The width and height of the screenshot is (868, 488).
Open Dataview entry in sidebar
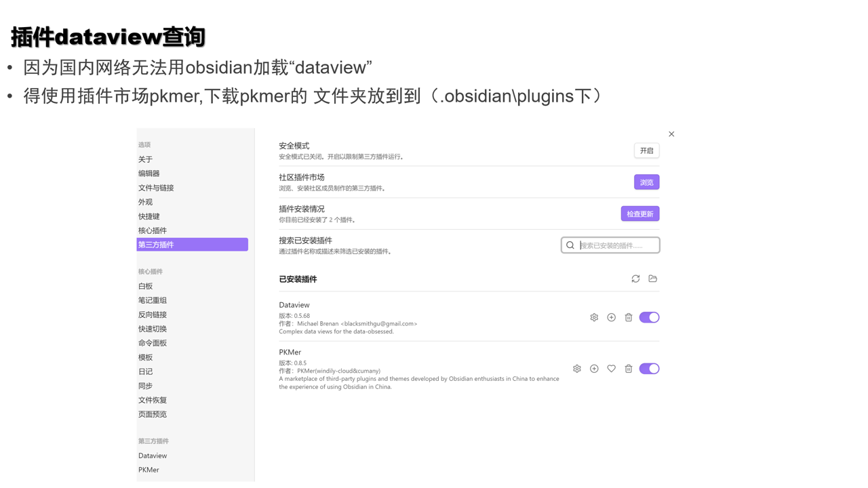click(153, 455)
